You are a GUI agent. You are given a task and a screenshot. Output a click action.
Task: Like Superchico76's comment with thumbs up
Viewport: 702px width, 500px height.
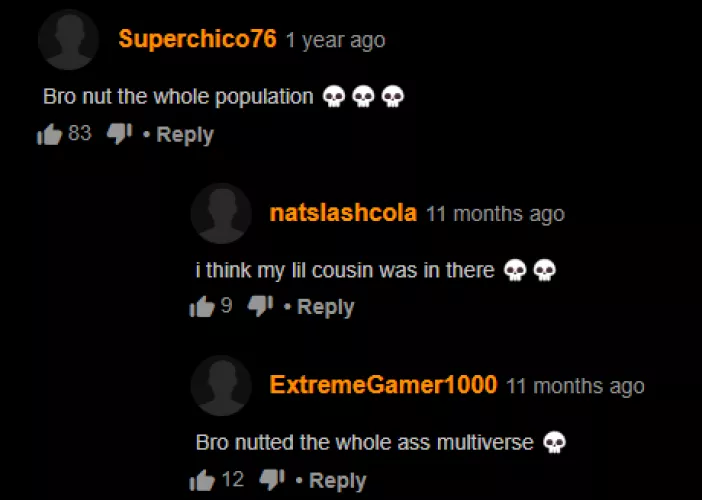click(49, 134)
